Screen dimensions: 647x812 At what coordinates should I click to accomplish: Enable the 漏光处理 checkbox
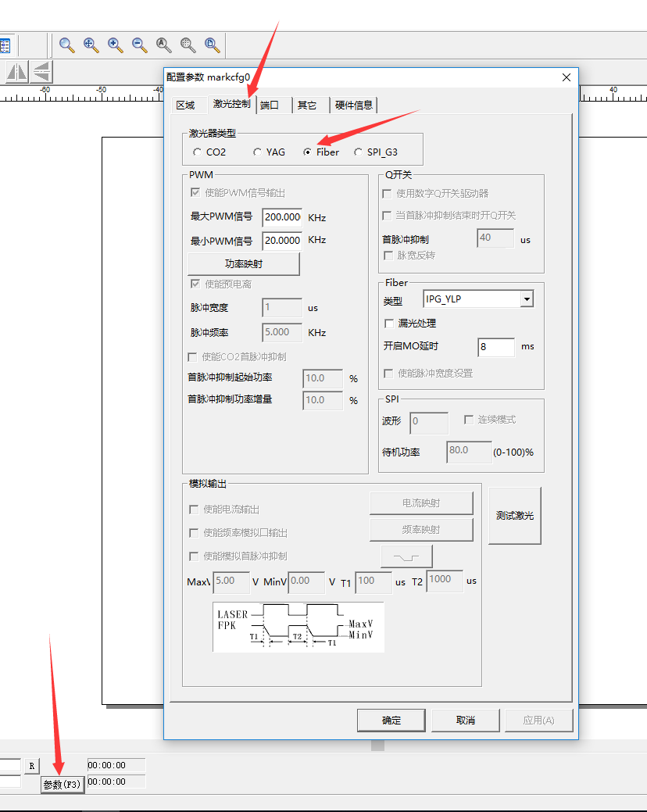(x=389, y=324)
